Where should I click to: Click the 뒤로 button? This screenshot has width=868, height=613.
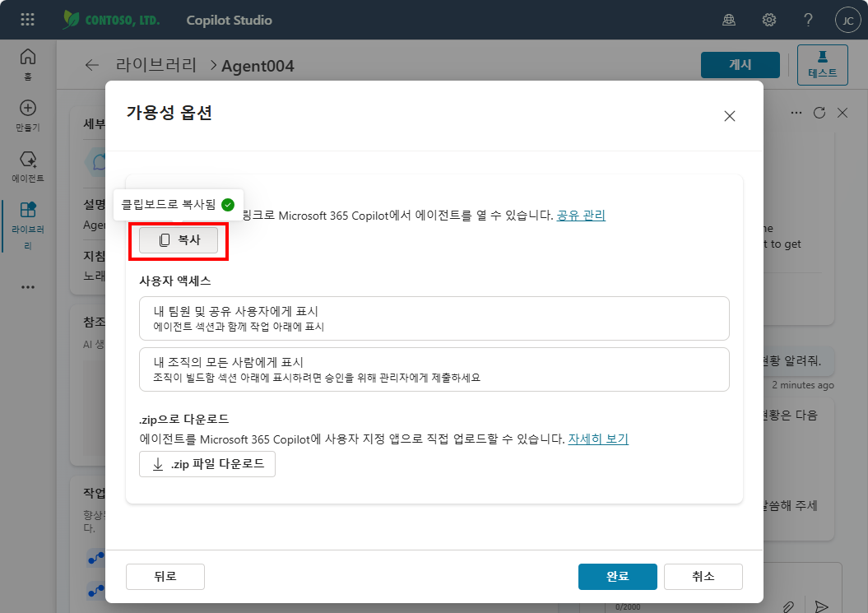[x=165, y=577]
